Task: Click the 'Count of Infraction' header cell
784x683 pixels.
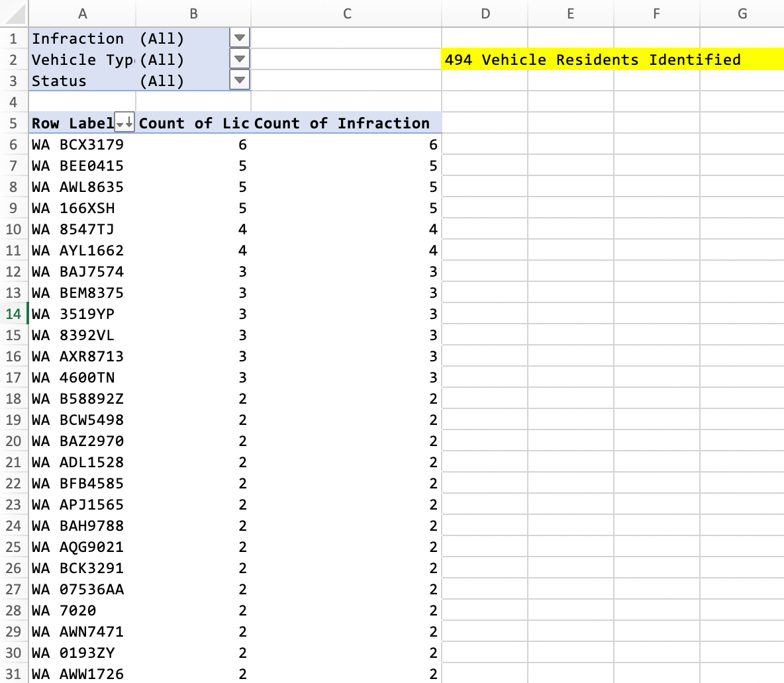Action: coord(346,123)
